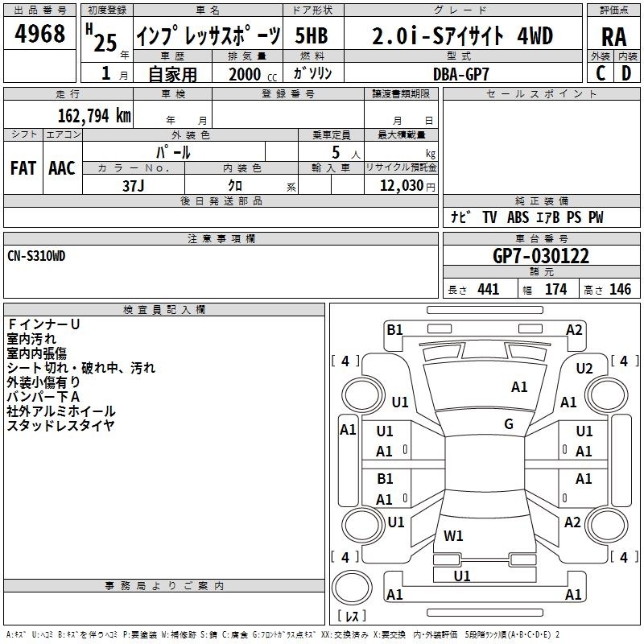This screenshot has height=644, width=644.
Task: Click the mileage value 162,794 km
Action: click(94, 116)
